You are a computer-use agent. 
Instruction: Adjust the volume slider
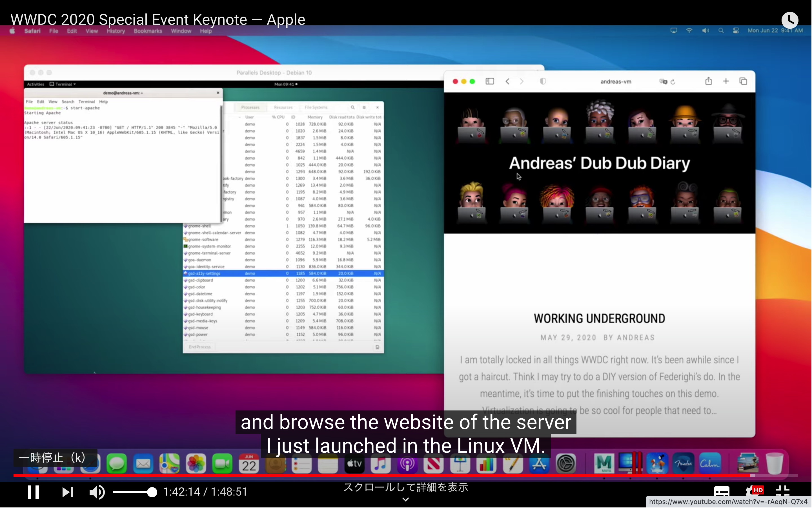click(135, 492)
